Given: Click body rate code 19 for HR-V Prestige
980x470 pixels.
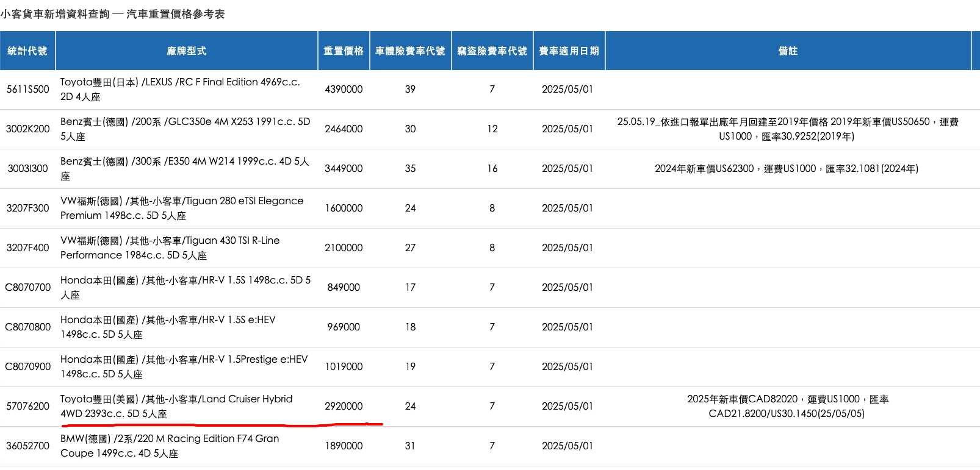Looking at the screenshot, I should point(410,366).
